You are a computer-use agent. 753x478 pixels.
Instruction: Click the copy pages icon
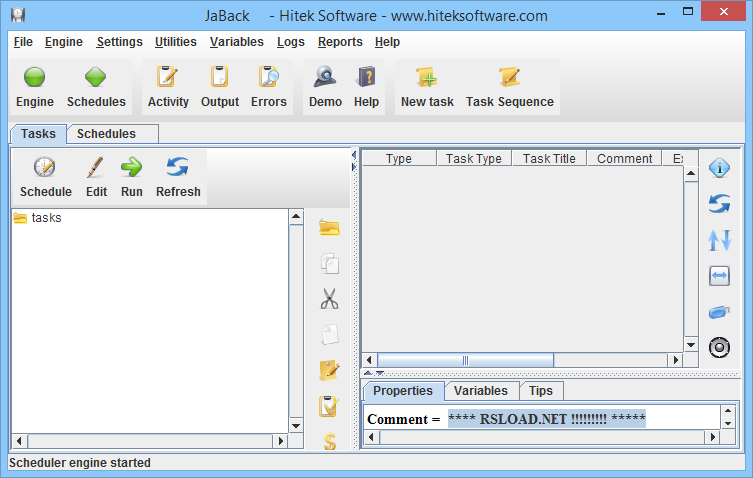pos(329,263)
